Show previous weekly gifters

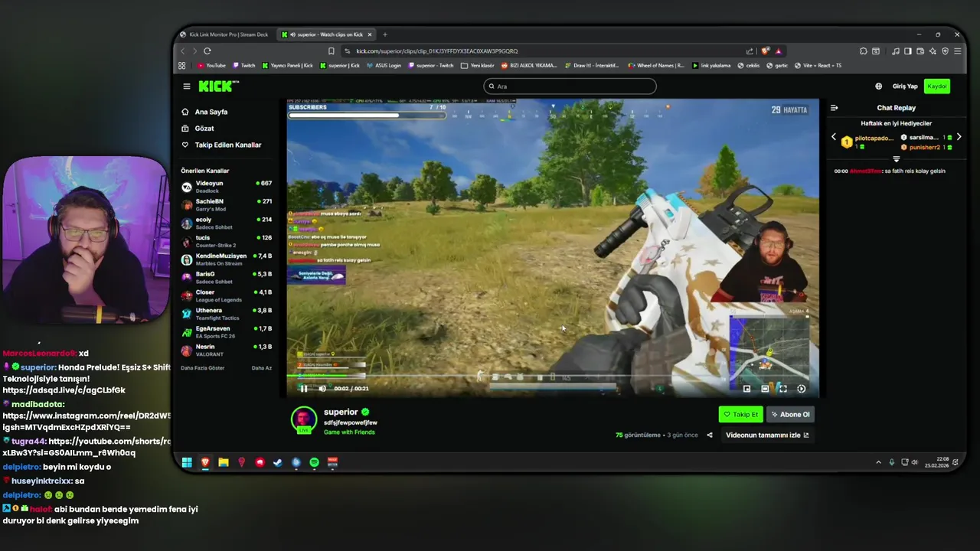[835, 137]
